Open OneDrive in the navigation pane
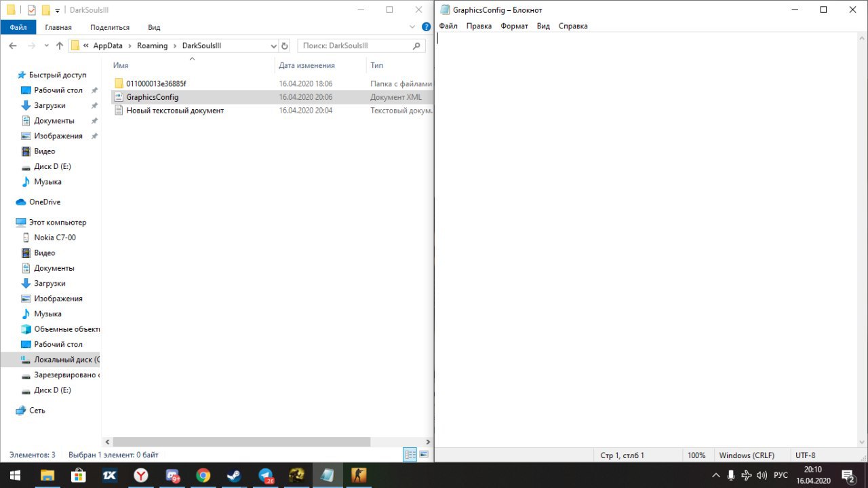 pyautogui.click(x=45, y=202)
